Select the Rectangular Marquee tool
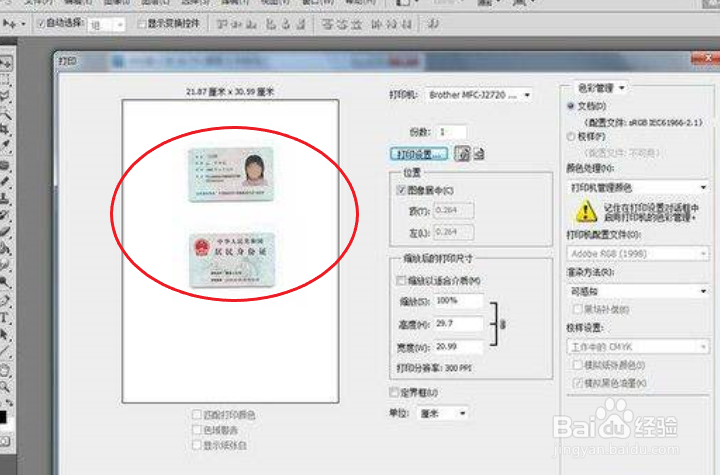This screenshot has width=720, height=475. click(x=6, y=79)
